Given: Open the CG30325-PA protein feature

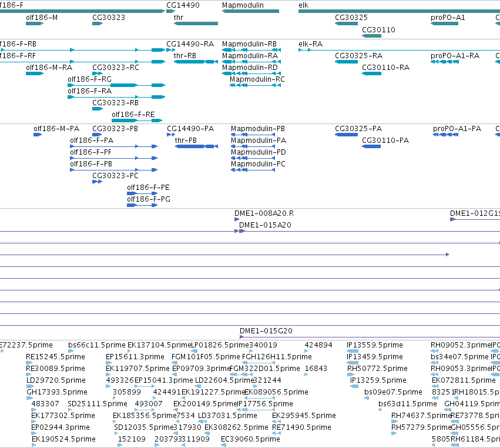Looking at the screenshot, I should click(346, 135).
